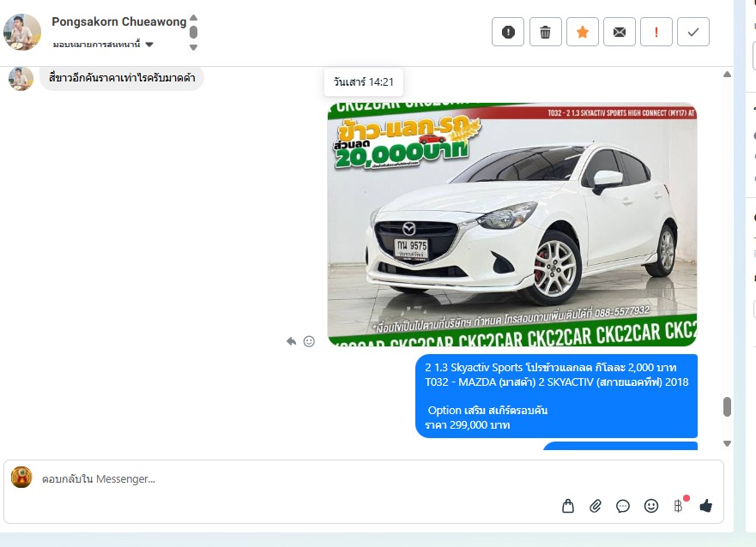Click down arrow next to contact name
Image resolution: width=756 pixels, height=547 pixels.
coord(193,47)
